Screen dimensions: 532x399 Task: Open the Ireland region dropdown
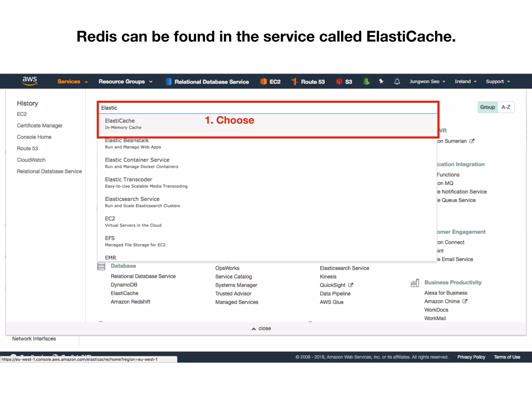pyautogui.click(x=465, y=82)
